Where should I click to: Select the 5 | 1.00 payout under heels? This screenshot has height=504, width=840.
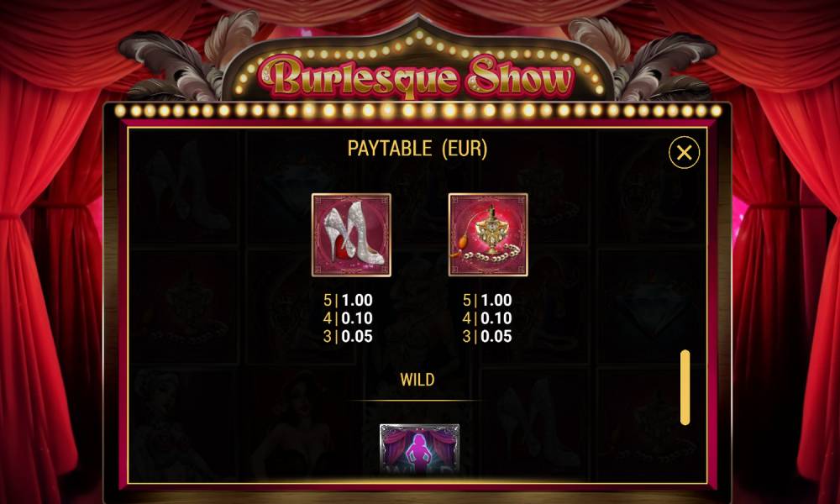[x=348, y=300]
